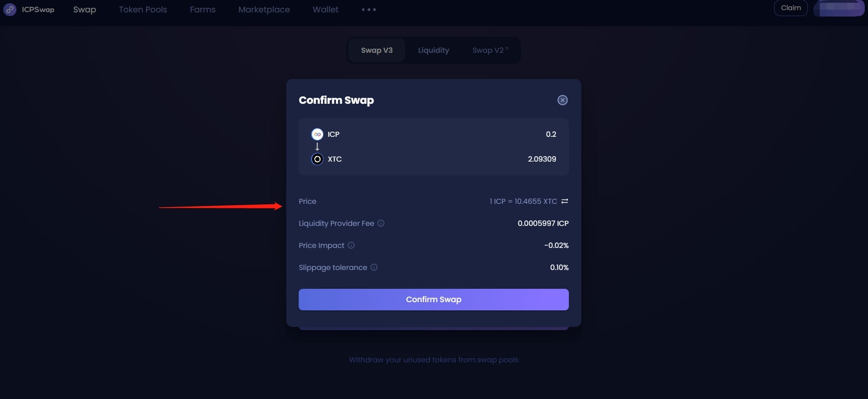Click the Claim button

(791, 8)
